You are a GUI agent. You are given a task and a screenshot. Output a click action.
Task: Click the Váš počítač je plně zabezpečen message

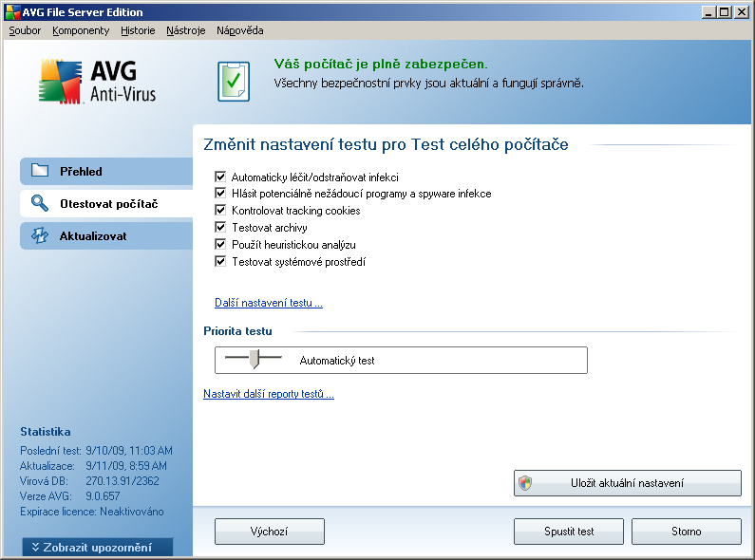[381, 64]
